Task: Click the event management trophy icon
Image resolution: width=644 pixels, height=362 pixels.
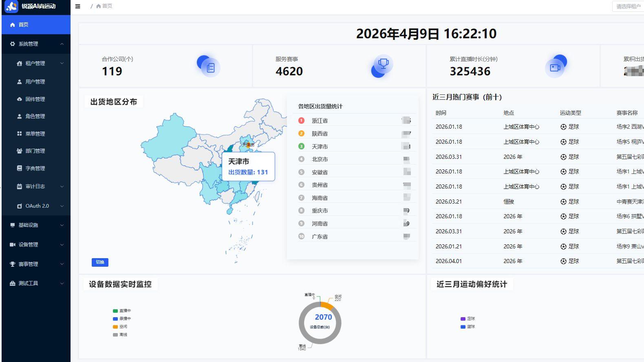Action: point(13,264)
